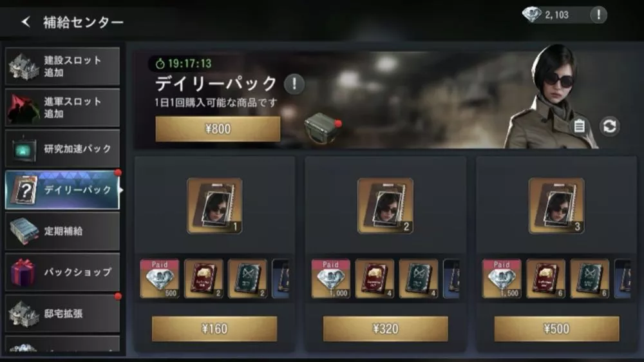644x362 pixels.
Task: Select the 500 Paid diamonds reward icon
Action: click(x=159, y=278)
